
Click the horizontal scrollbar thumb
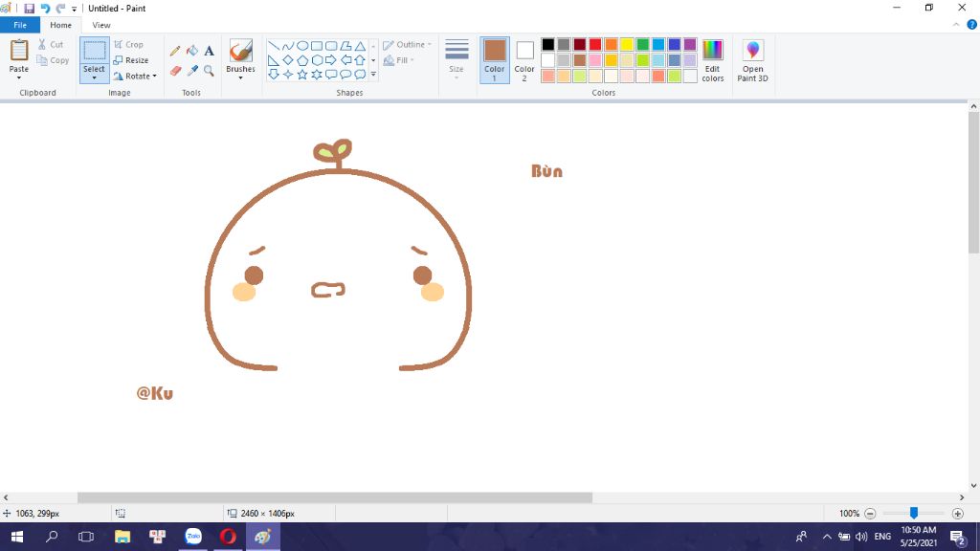tap(335, 497)
